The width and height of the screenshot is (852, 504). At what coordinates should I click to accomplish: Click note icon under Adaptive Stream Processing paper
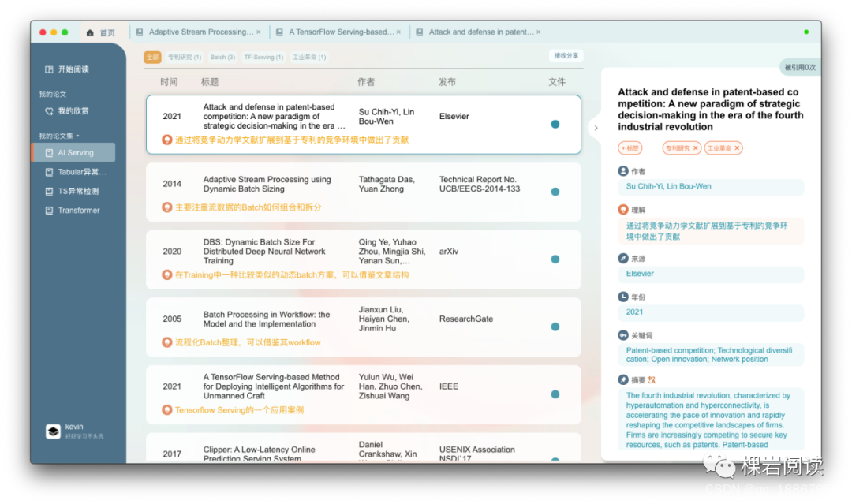[166, 207]
